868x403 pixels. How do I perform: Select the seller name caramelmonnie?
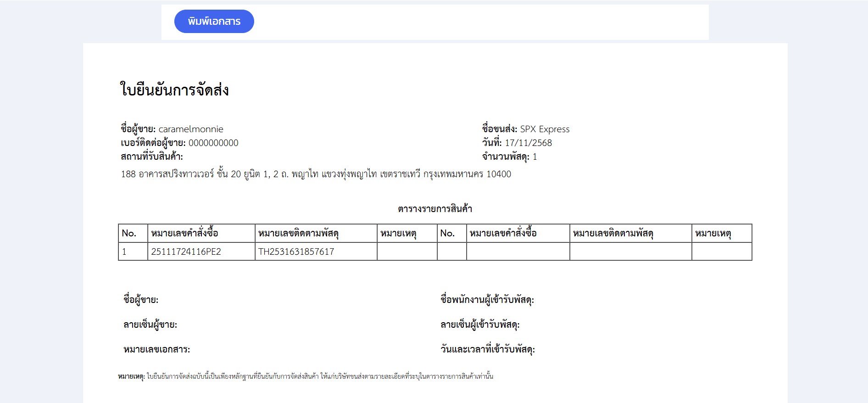click(191, 129)
